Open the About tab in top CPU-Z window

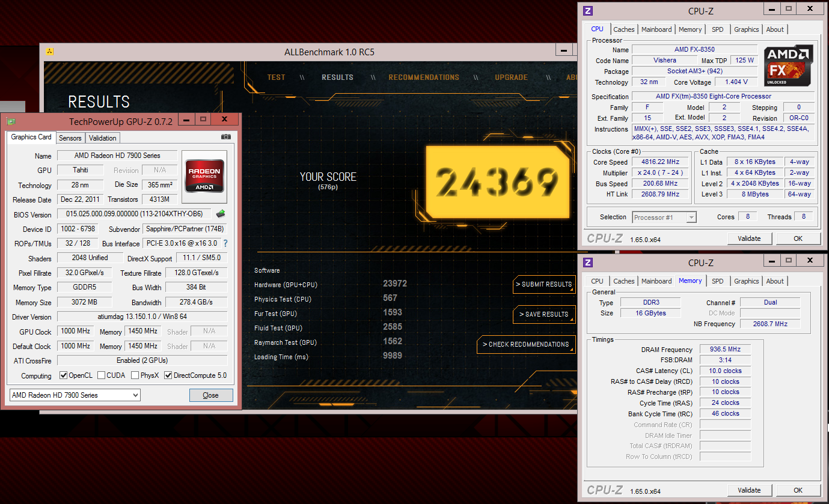(775, 29)
